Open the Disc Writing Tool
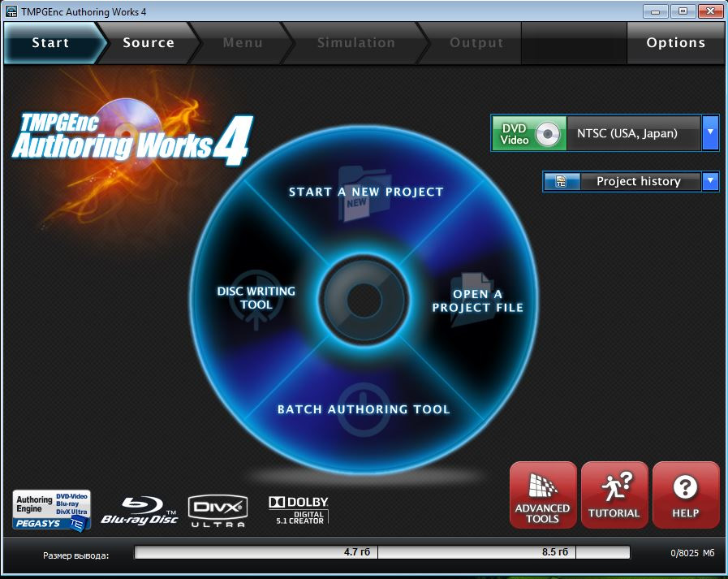The height and width of the screenshot is (579, 728). coord(256,298)
